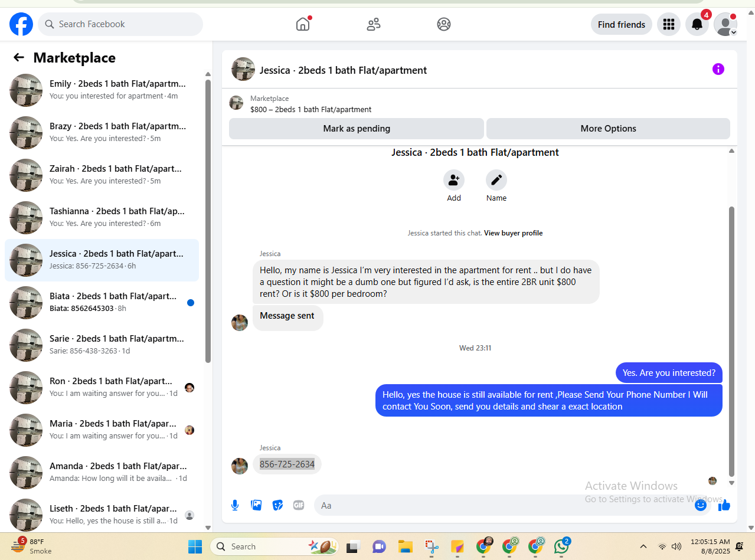Image resolution: width=755 pixels, height=560 pixels.
Task: Open Sticky Notes from taskbar
Action: (457, 546)
